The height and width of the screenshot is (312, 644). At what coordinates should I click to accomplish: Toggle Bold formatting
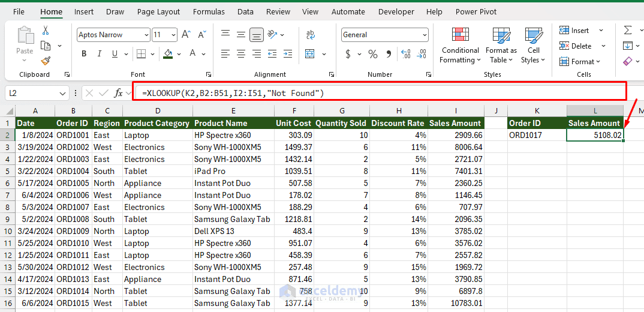pos(84,53)
